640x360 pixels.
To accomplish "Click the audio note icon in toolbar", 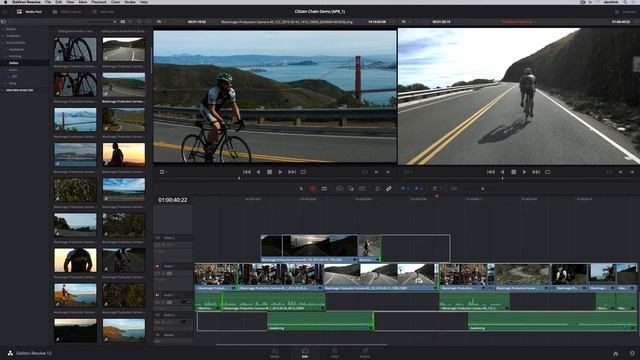I will (x=434, y=189).
